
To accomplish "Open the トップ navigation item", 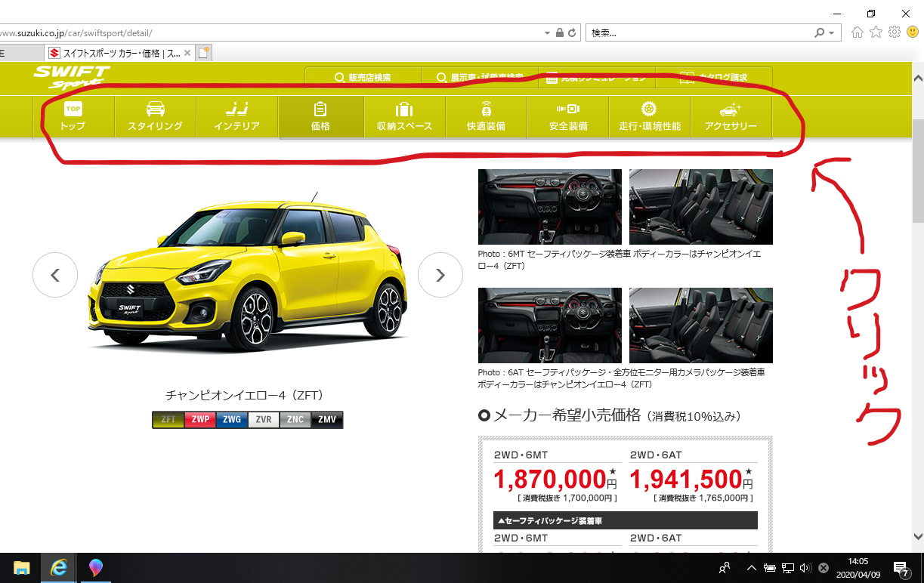I will (x=73, y=117).
